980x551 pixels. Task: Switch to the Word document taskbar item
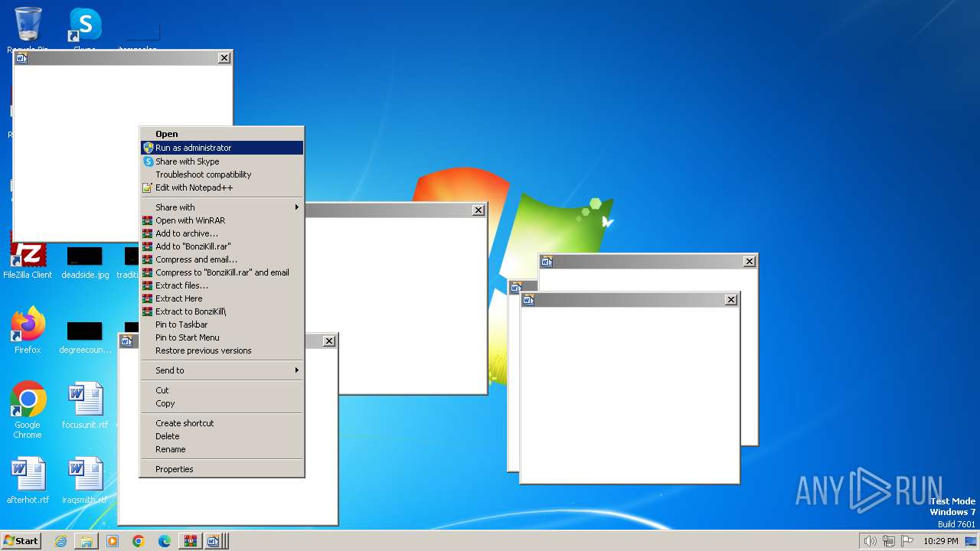tap(214, 541)
